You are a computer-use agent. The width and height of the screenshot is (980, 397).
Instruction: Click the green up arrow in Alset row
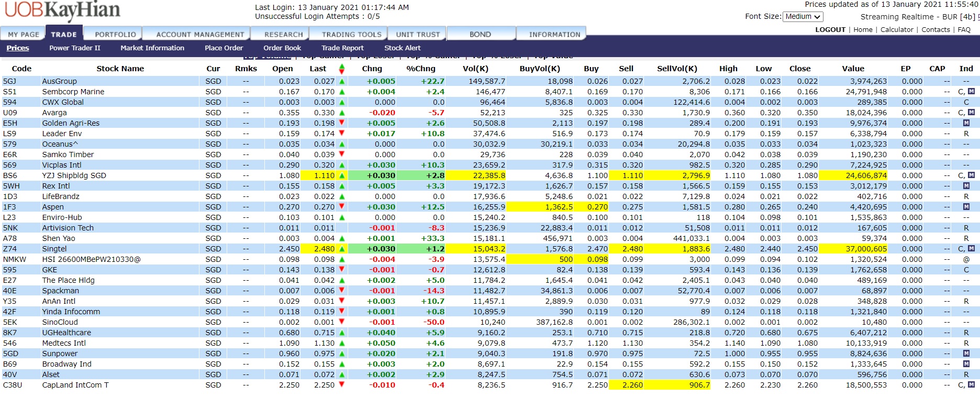[x=342, y=374]
